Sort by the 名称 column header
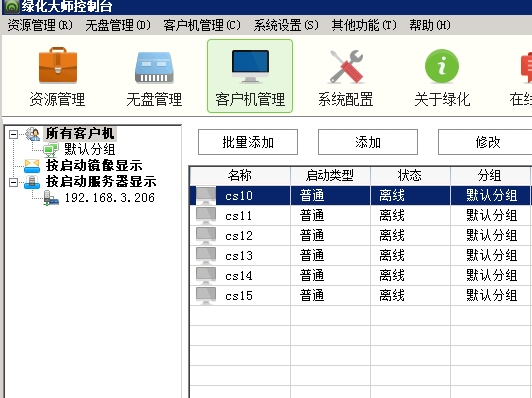This screenshot has height=398, width=532. point(240,175)
